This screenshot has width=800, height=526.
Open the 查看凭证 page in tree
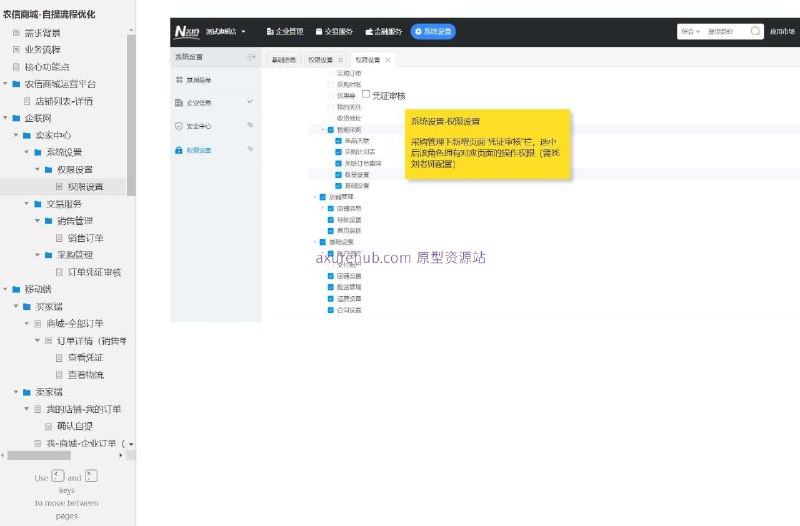pyautogui.click(x=86, y=358)
